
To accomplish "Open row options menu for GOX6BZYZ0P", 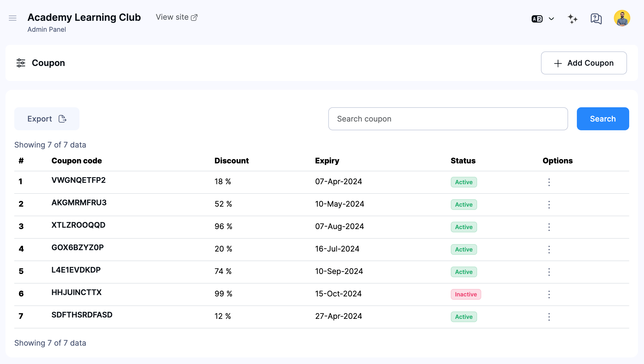I will [549, 249].
